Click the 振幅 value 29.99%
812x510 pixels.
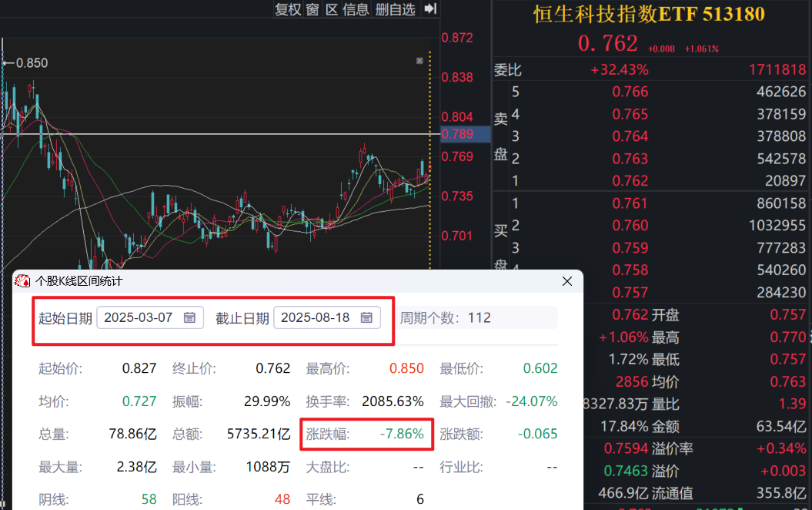[267, 401]
